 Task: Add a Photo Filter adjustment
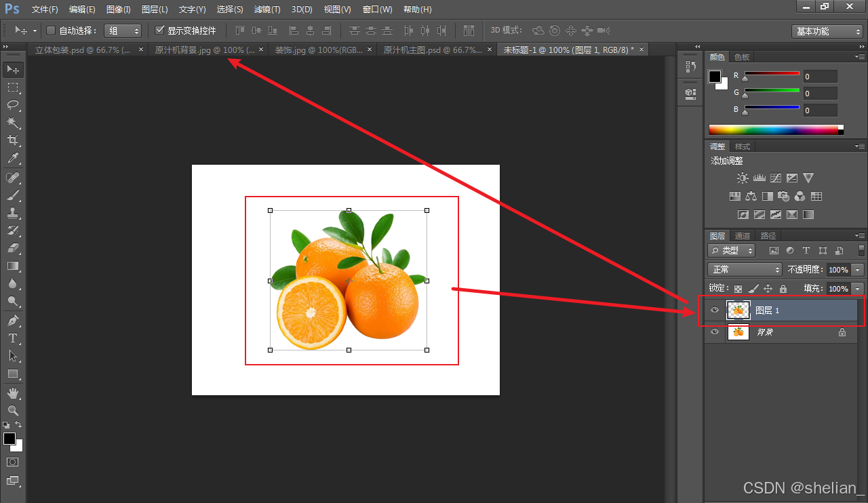pos(783,196)
